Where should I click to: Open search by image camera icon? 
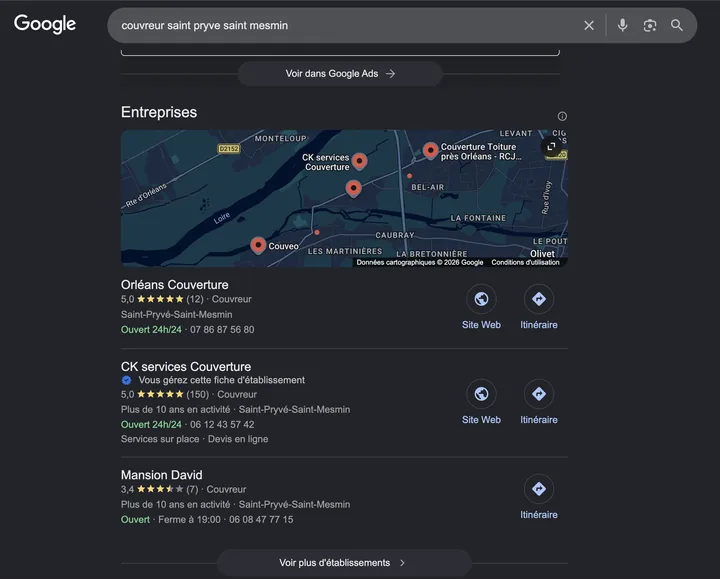649,25
